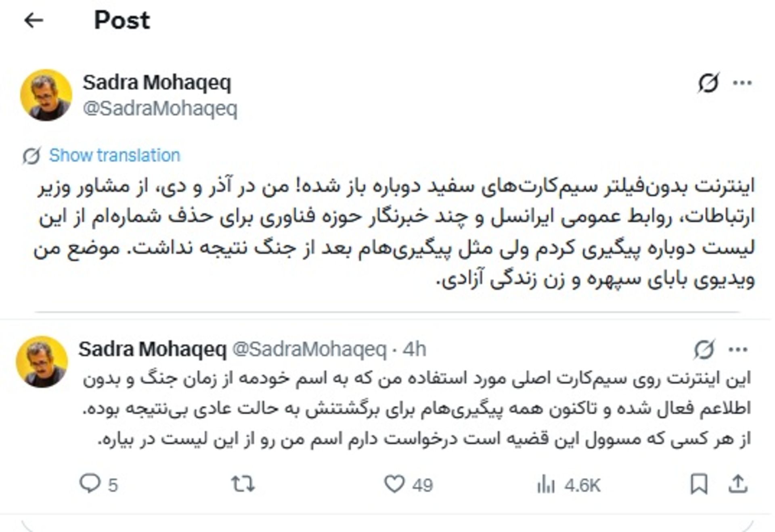
Task: Click the reply author's @SadraMohaqeq handle
Action: [x=310, y=349]
